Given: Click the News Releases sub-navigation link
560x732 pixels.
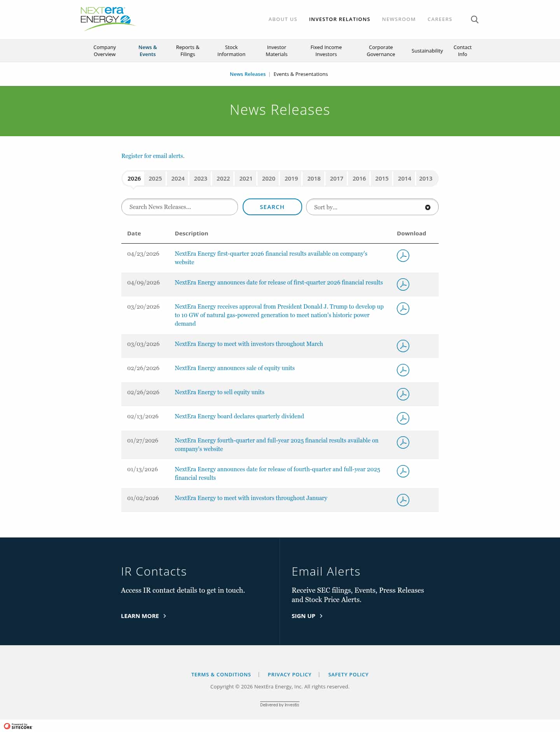Looking at the screenshot, I should pyautogui.click(x=247, y=74).
